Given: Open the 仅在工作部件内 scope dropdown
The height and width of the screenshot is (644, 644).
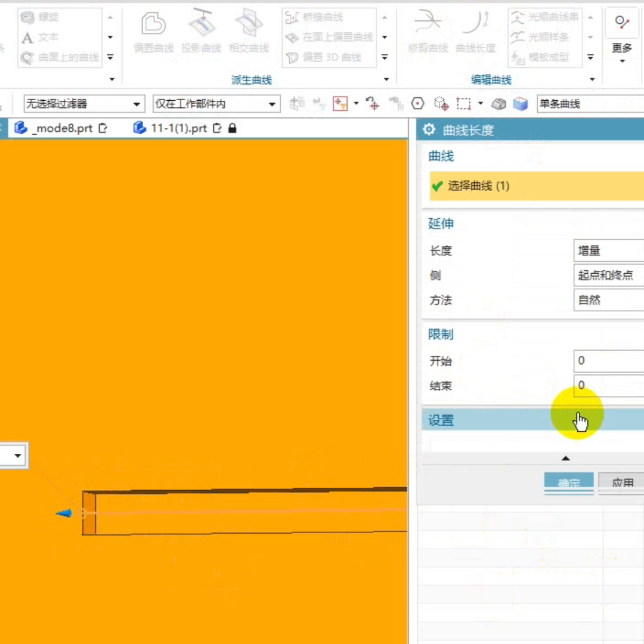Looking at the screenshot, I should pos(216,104).
